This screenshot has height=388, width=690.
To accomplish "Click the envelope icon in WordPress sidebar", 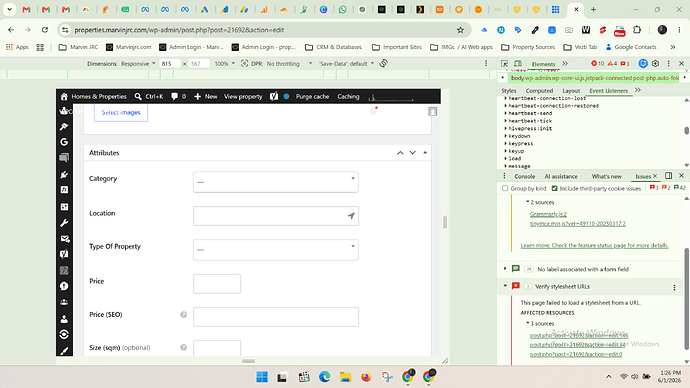I will [x=64, y=239].
